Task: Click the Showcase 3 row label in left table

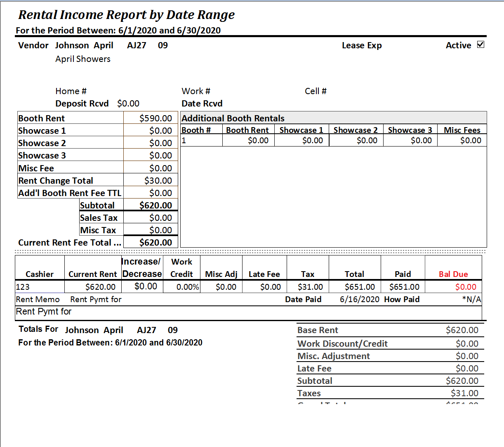Action: click(x=42, y=156)
